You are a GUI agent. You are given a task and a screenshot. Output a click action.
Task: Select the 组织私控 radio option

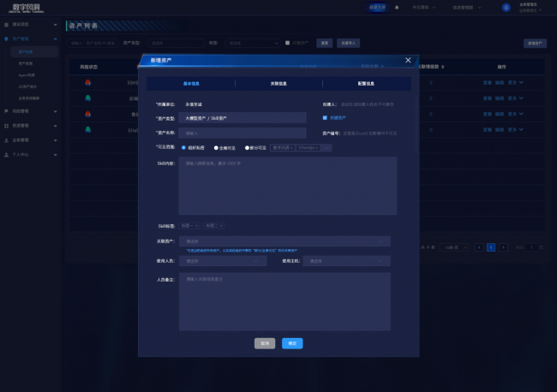pos(183,147)
